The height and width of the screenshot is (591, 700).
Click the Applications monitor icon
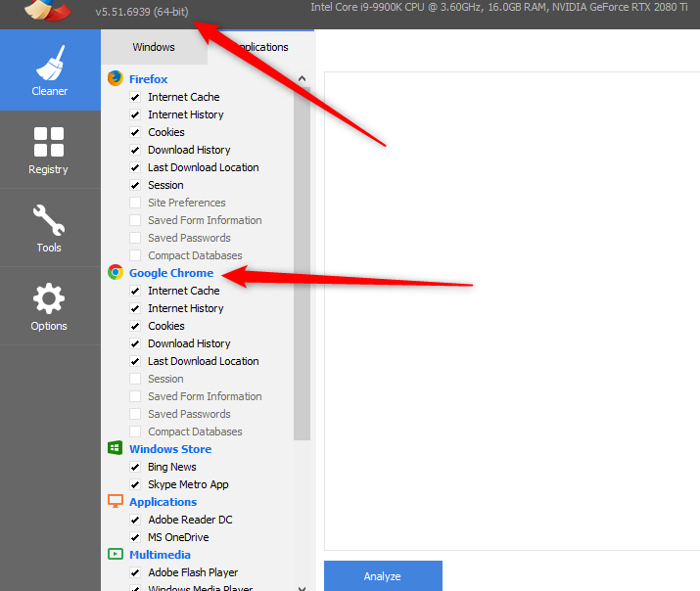tap(116, 501)
